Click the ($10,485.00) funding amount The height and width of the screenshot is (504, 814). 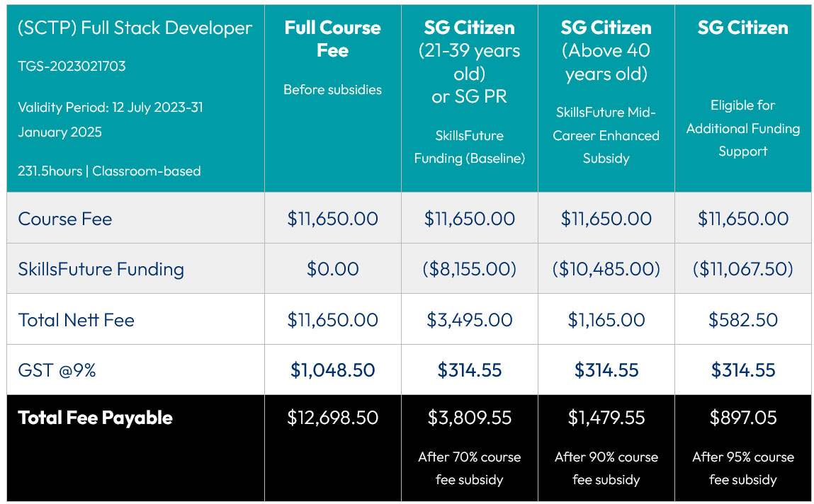[x=606, y=269]
